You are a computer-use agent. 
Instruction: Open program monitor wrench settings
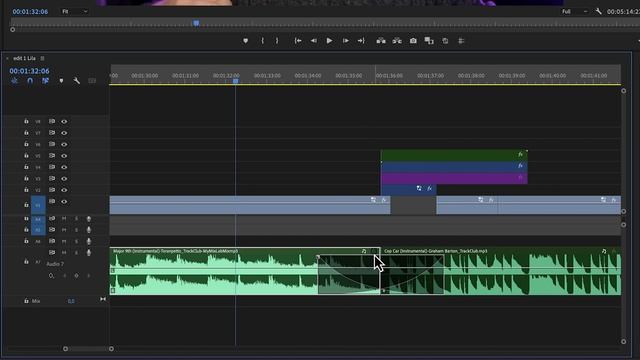[x=598, y=11]
